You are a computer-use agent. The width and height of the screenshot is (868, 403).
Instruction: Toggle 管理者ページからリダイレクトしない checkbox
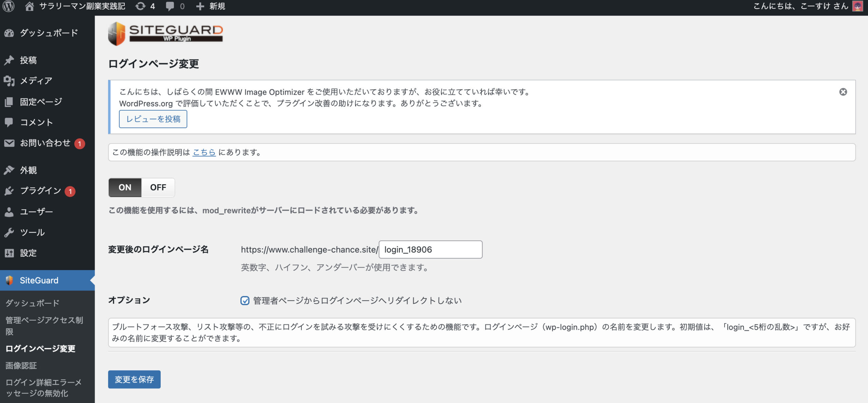245,301
